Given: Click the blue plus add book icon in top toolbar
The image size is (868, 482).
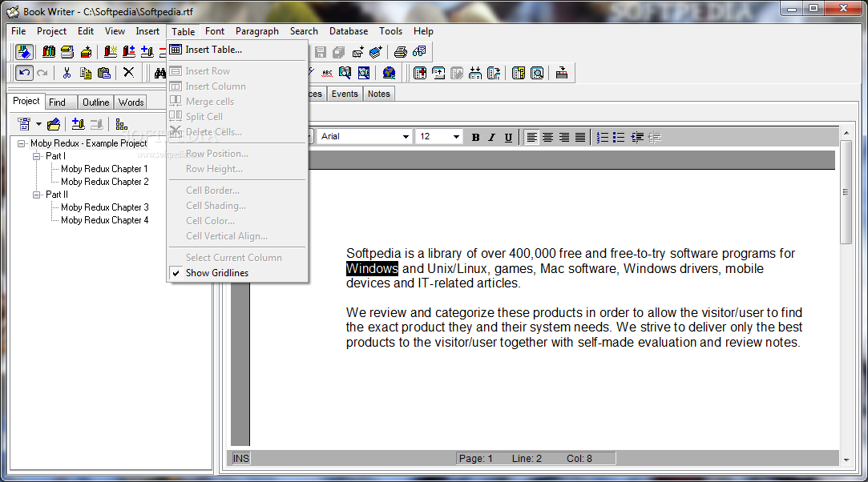Looking at the screenshot, I should click(x=147, y=52).
